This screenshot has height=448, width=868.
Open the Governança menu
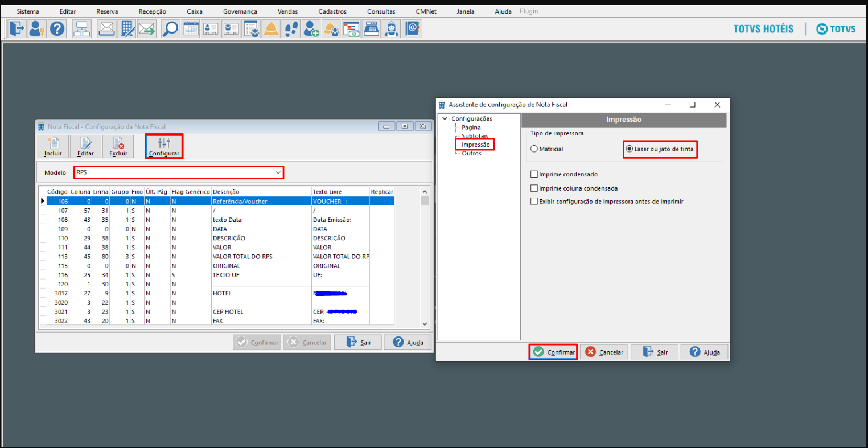240,11
